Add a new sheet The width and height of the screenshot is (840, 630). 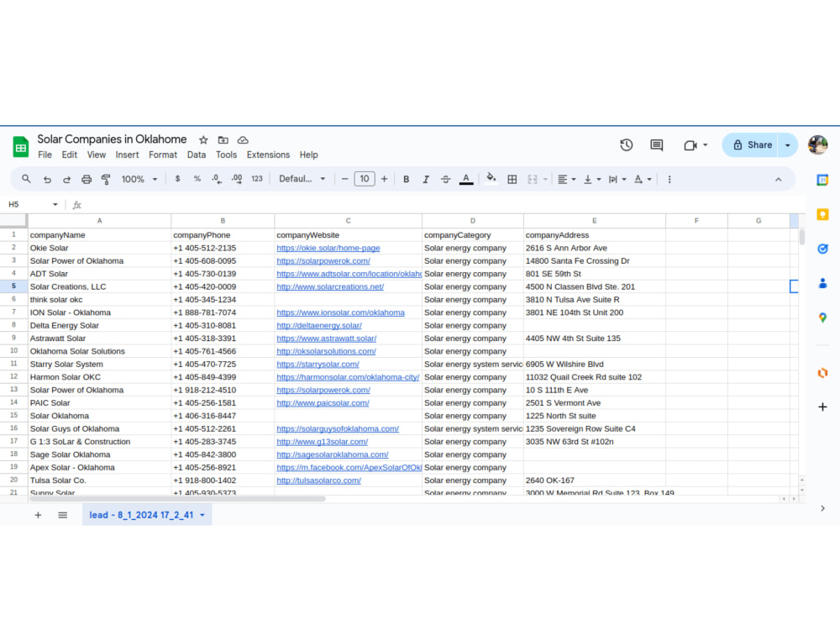[x=38, y=516]
